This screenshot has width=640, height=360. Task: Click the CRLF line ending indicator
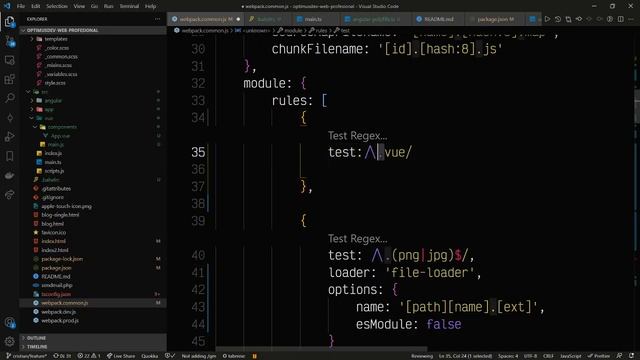(x=548, y=356)
